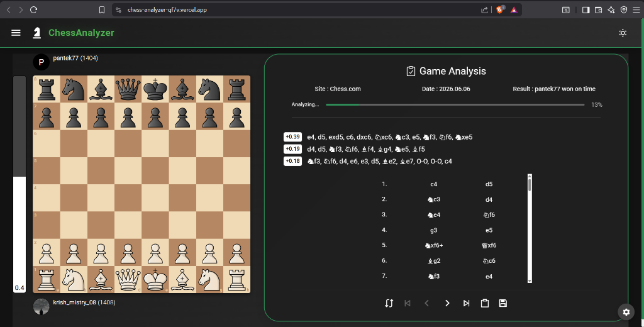Click move list scroll up arrow
644x327 pixels.
530,176
